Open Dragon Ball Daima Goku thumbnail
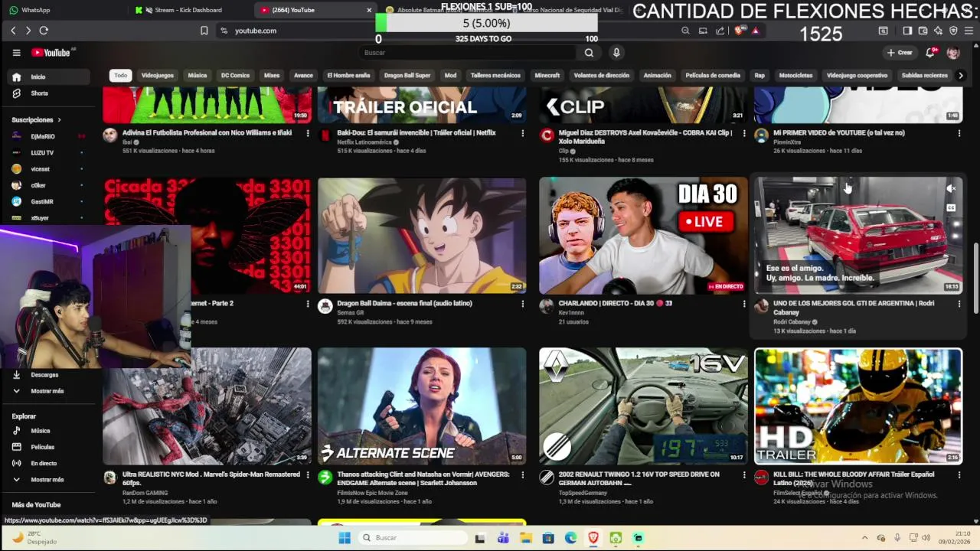The height and width of the screenshot is (551, 980). pyautogui.click(x=422, y=236)
